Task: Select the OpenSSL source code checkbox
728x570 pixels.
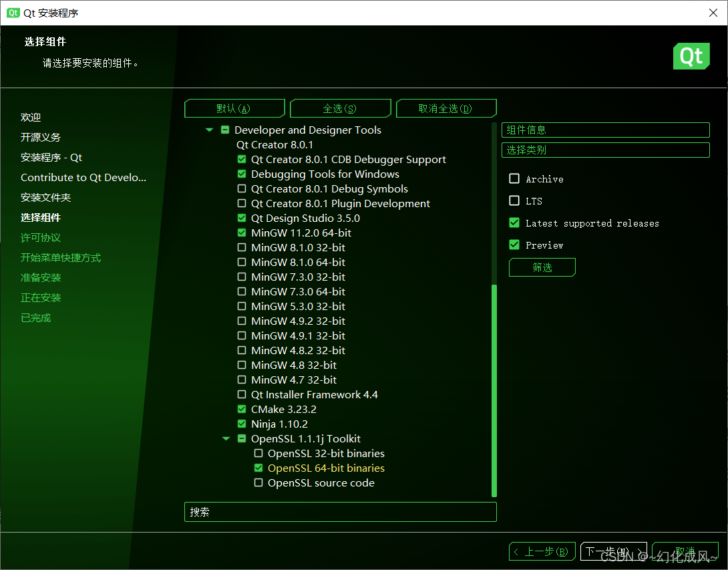Action: click(258, 483)
